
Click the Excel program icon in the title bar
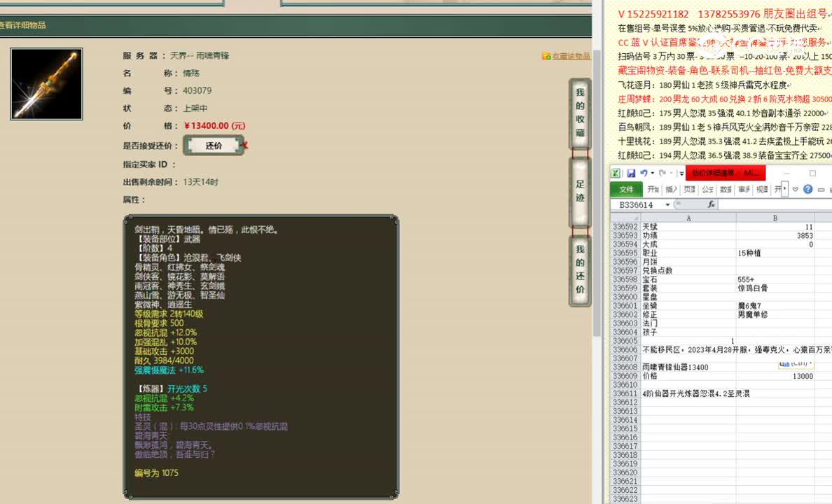pyautogui.click(x=616, y=172)
